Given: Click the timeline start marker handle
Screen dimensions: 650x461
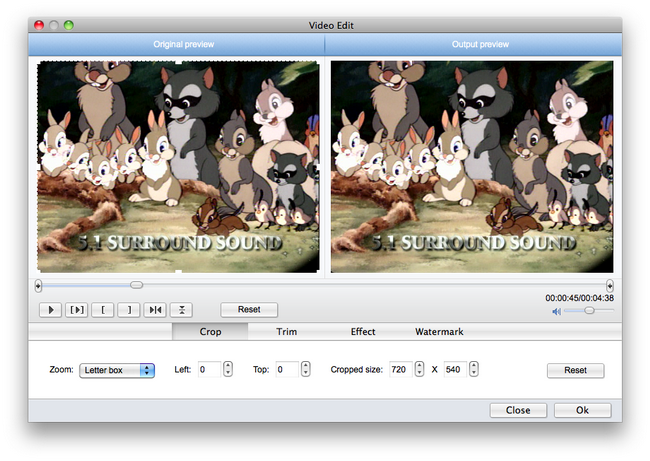Looking at the screenshot, I should [38, 286].
